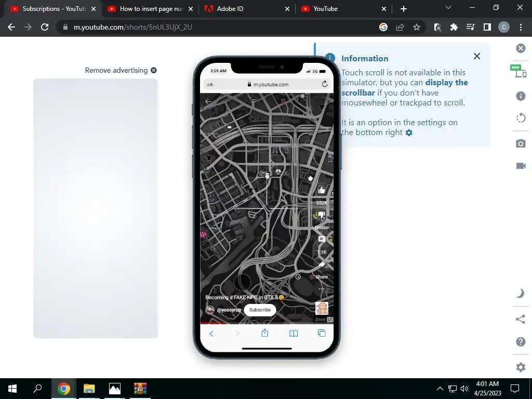This screenshot has height=399, width=532.
Task: Toggle the Chrome side panel
Action: (487, 27)
